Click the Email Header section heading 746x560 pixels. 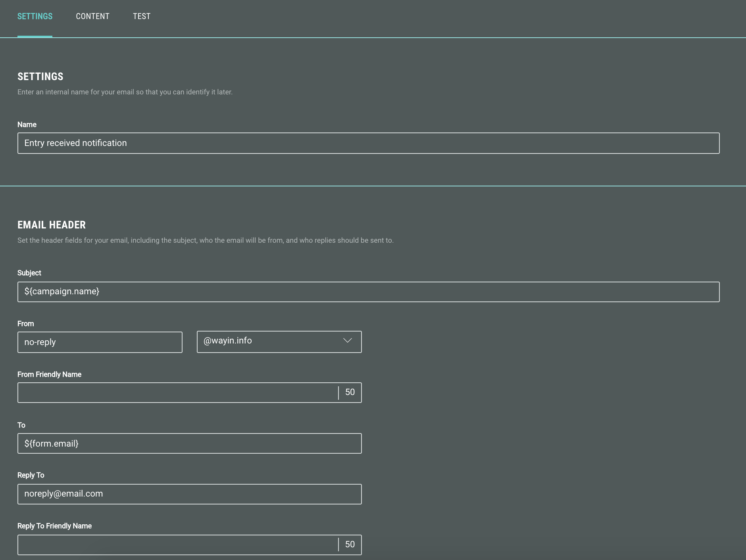[52, 225]
